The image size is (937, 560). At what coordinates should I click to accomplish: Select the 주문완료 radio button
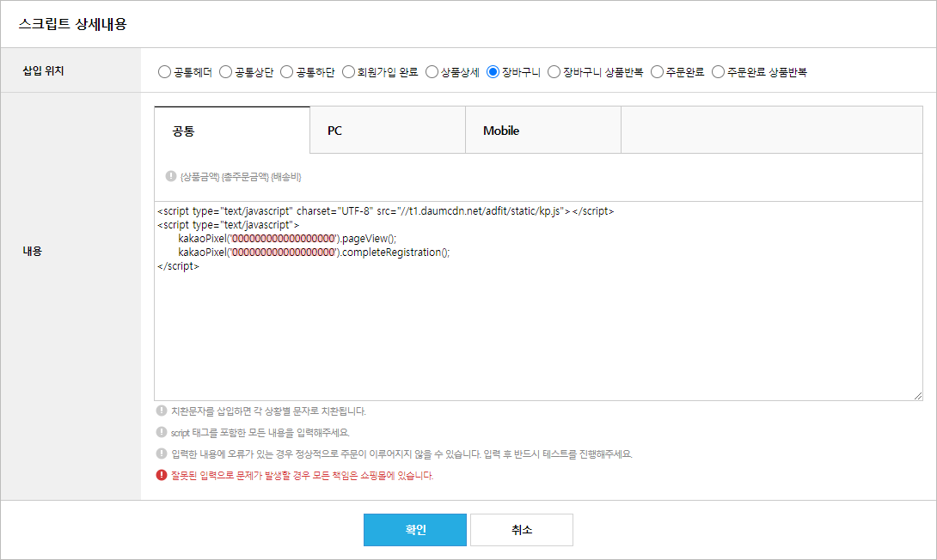[x=657, y=72]
